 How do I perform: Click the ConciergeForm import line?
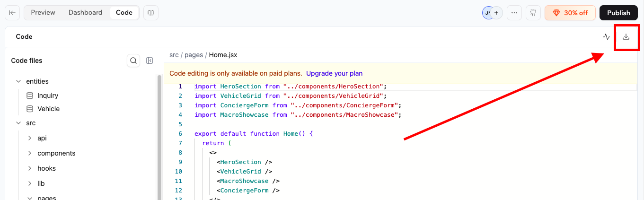coord(298,105)
